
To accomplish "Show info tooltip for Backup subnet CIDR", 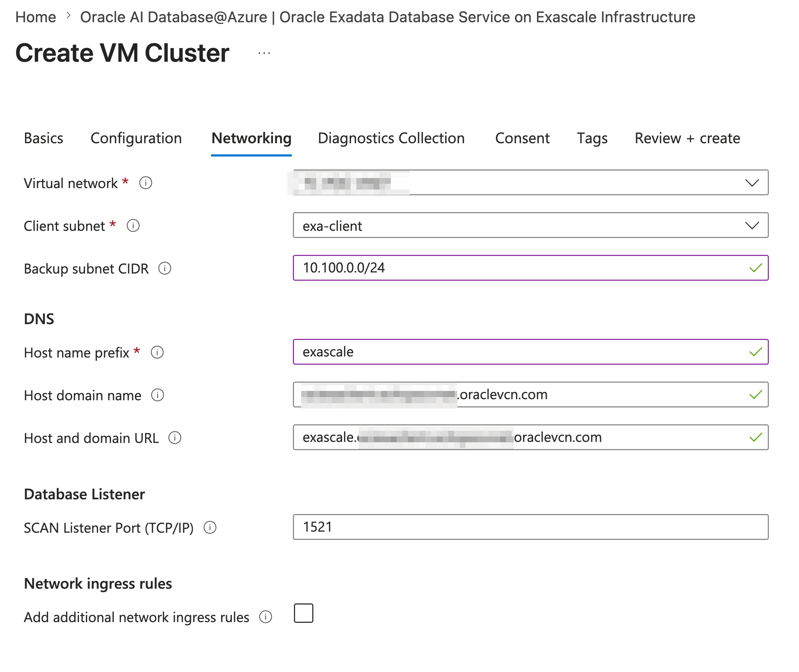I will pyautogui.click(x=164, y=269).
